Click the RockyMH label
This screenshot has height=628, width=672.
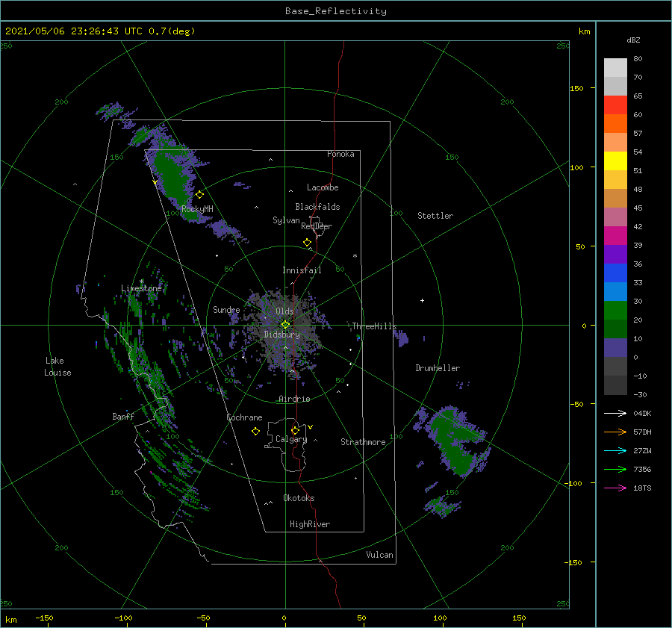197,210
